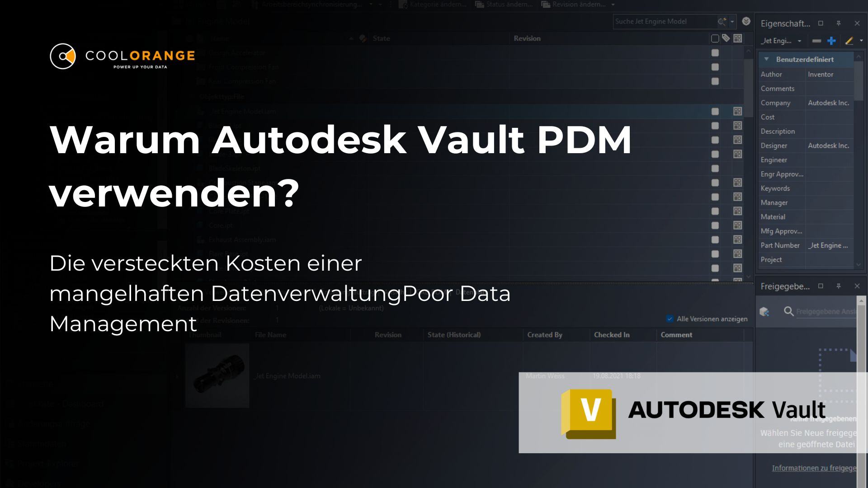
Task: Enable the Revision column checkbox at top
Action: (x=714, y=38)
